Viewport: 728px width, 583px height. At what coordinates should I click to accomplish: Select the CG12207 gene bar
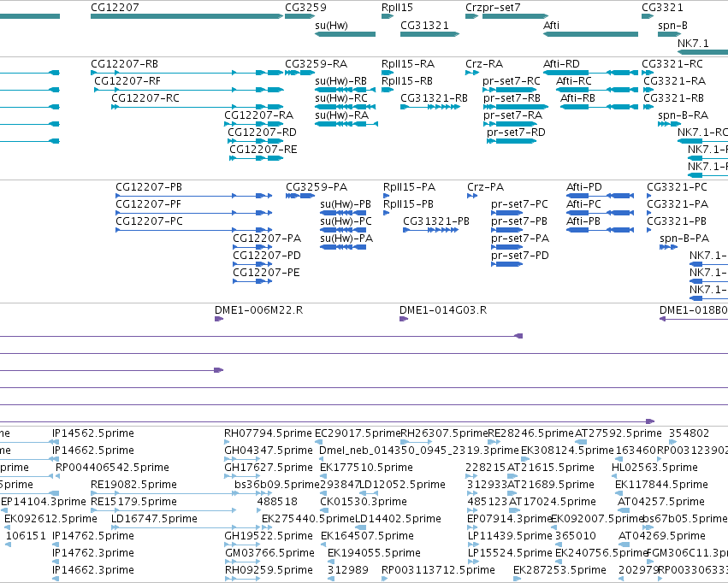point(186,16)
